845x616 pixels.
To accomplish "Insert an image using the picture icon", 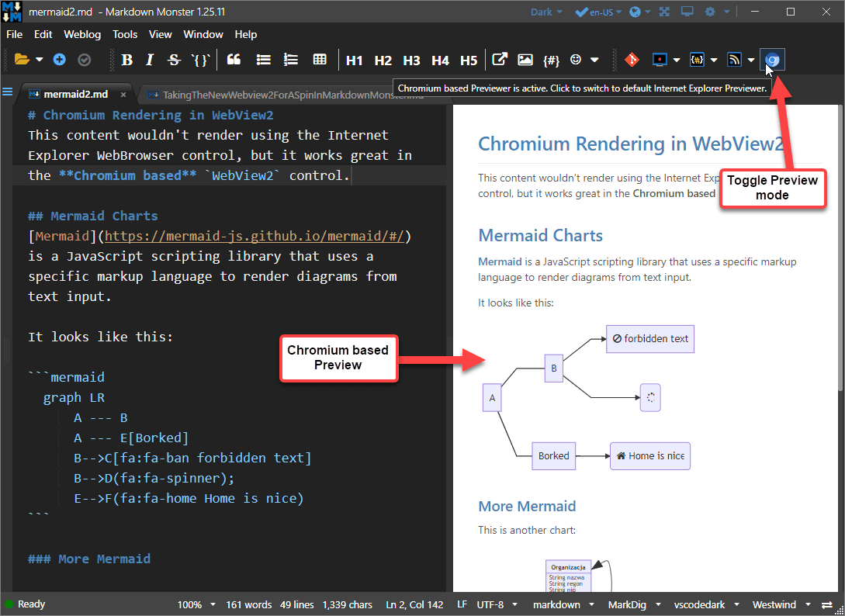I will pos(525,60).
